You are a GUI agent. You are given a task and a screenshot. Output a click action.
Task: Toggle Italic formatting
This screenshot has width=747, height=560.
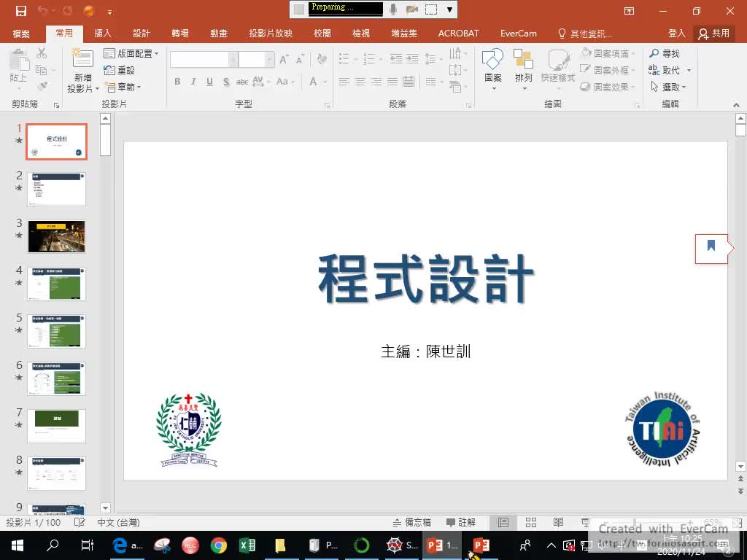pos(193,82)
